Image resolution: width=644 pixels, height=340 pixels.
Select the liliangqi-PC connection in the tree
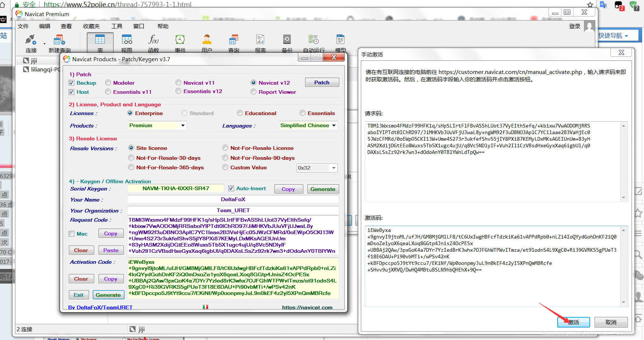coord(41,69)
